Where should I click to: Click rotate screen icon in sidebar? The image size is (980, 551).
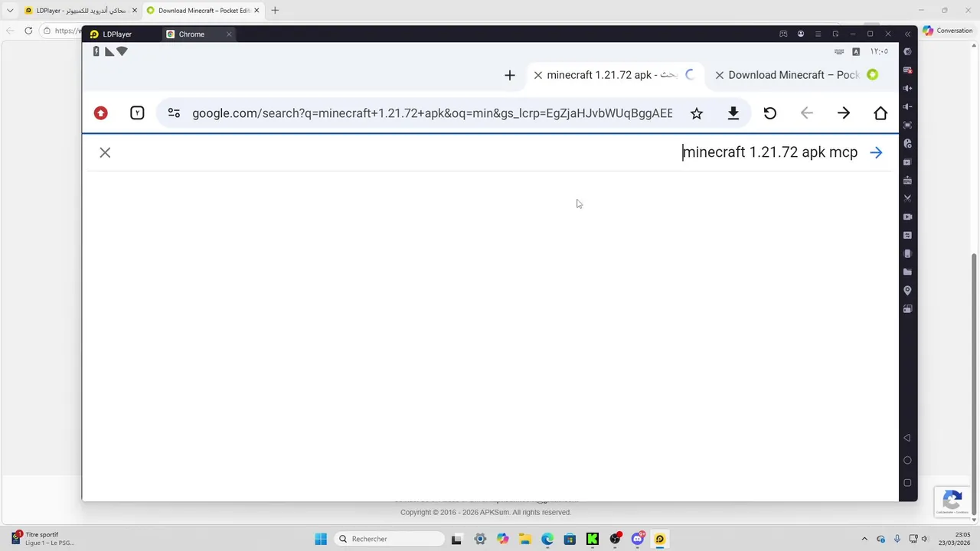pyautogui.click(x=907, y=309)
